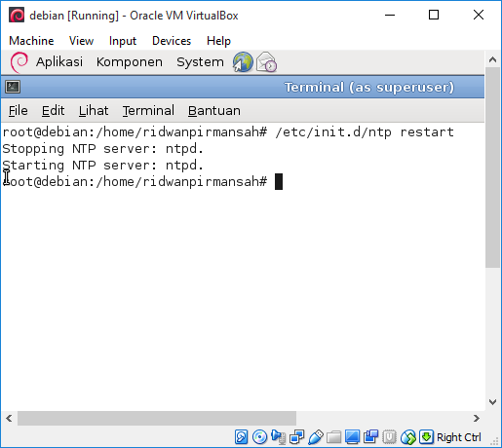Click the vertical scrollbar down arrow
The image size is (502, 448).
[492, 402]
